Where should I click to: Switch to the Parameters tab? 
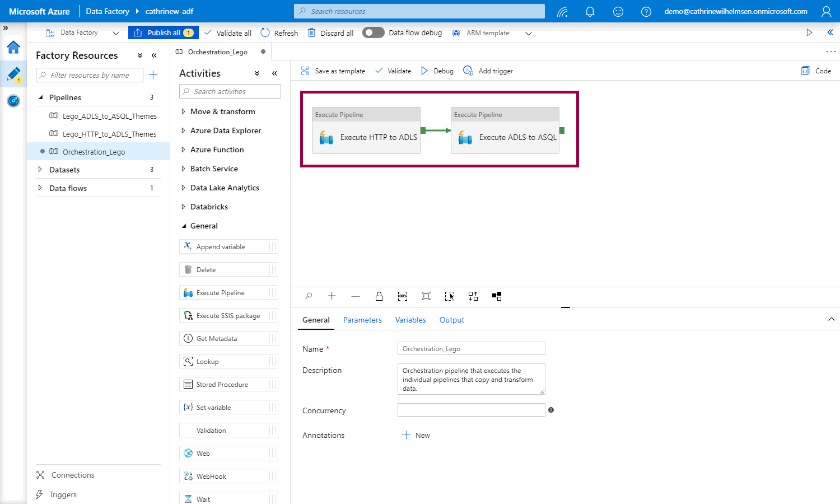(362, 320)
